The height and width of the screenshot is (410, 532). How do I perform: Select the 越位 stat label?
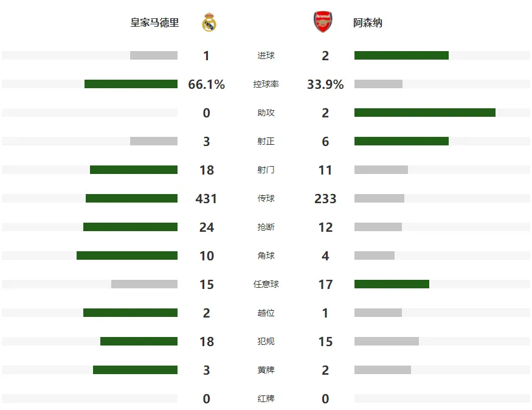(x=266, y=313)
